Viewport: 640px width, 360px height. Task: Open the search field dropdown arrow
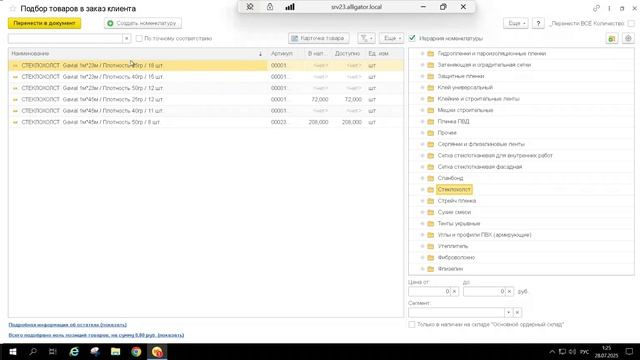point(127,38)
